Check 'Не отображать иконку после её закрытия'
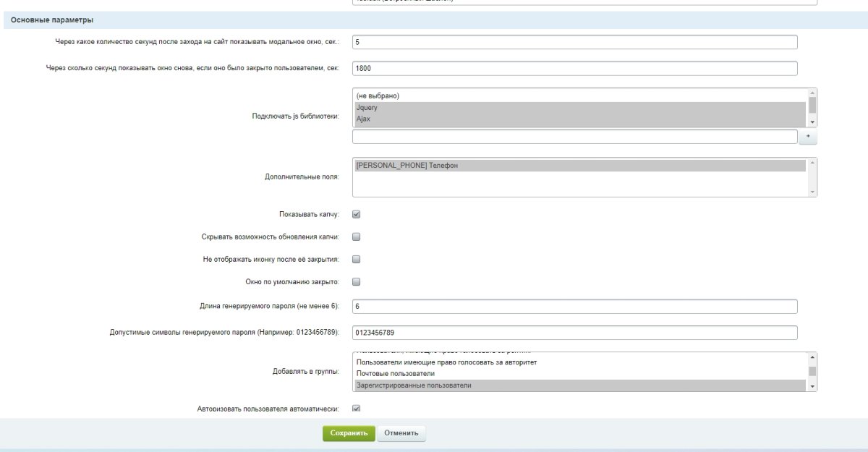The height and width of the screenshot is (452, 868). (356, 259)
